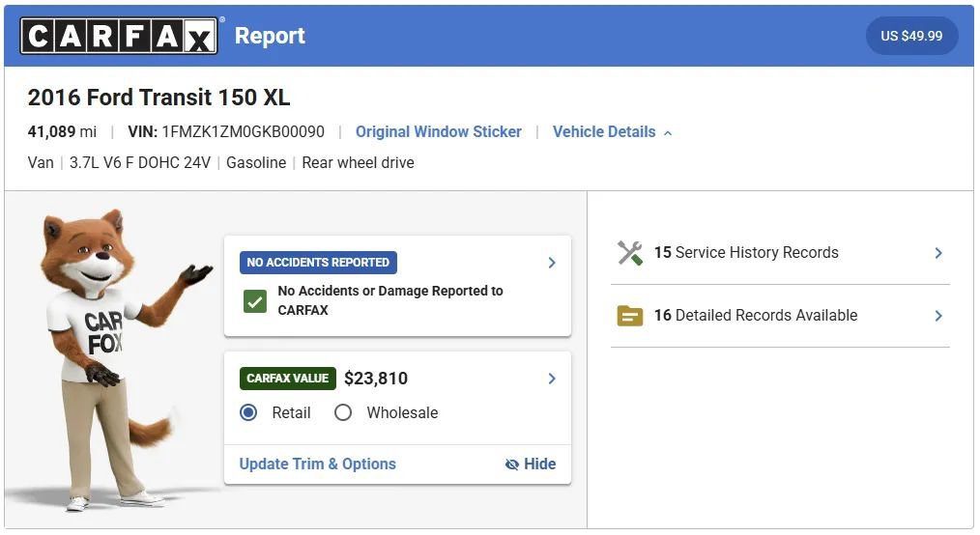Select the Wholesale radio button

(343, 412)
